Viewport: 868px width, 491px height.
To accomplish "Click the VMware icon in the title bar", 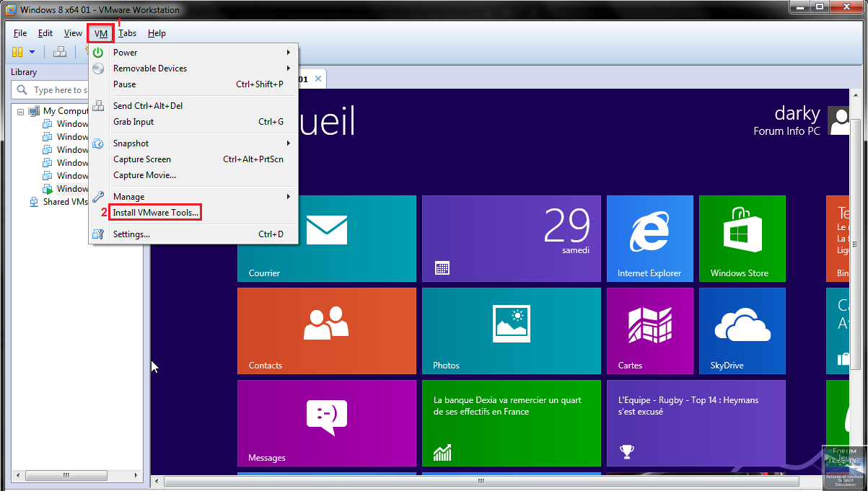I will pos(11,10).
